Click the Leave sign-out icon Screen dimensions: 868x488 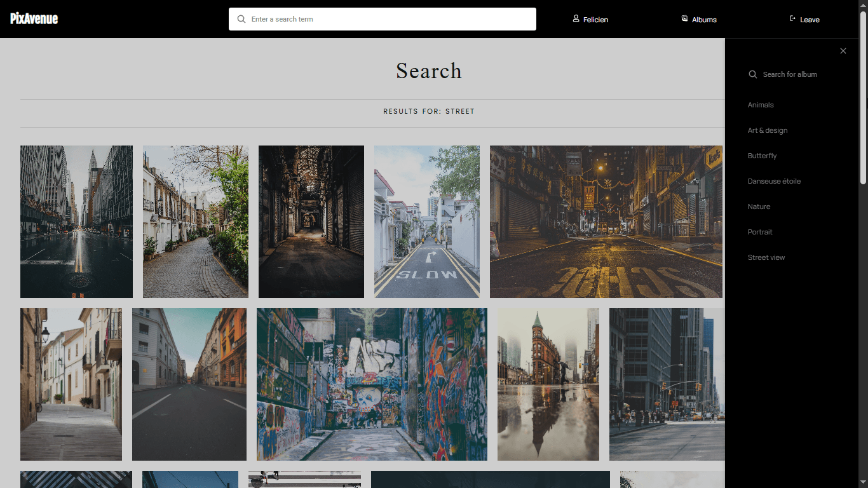click(x=792, y=19)
